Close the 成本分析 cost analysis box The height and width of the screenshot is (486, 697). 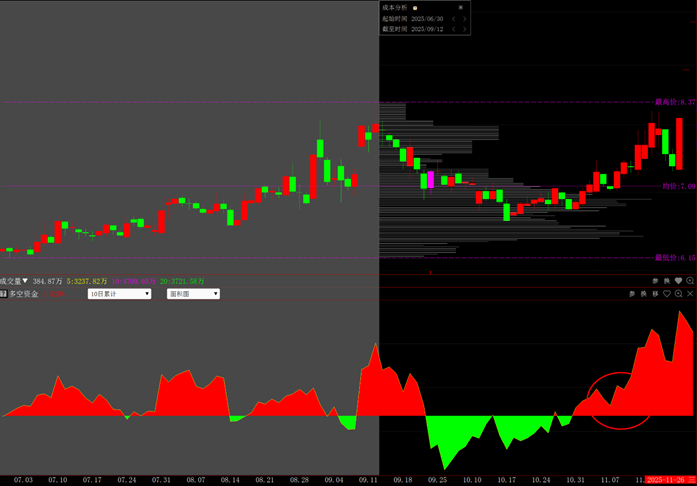[461, 7]
